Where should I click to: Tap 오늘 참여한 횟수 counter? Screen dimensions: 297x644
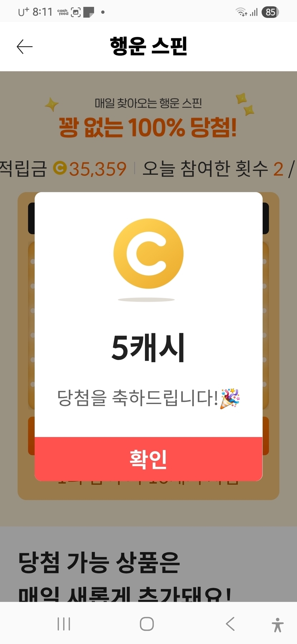pos(219,169)
